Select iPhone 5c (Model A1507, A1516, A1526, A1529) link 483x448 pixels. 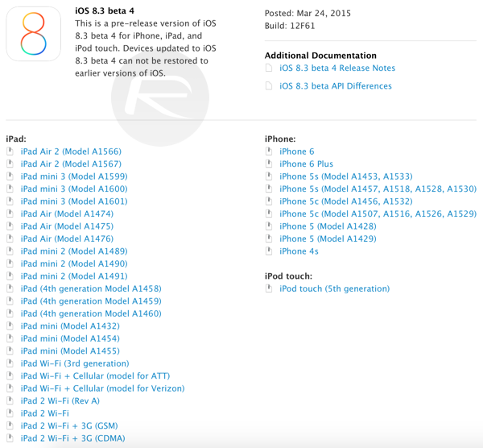(378, 214)
